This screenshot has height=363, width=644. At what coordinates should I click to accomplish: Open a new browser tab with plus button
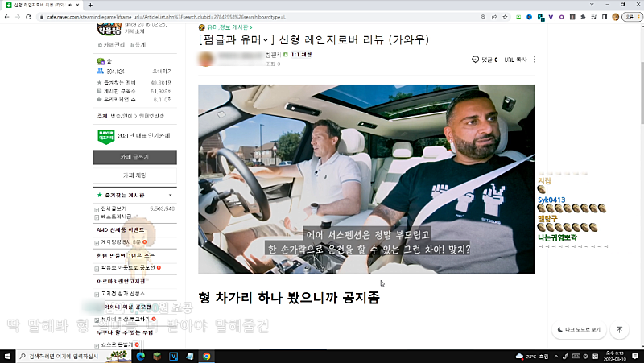click(x=89, y=5)
